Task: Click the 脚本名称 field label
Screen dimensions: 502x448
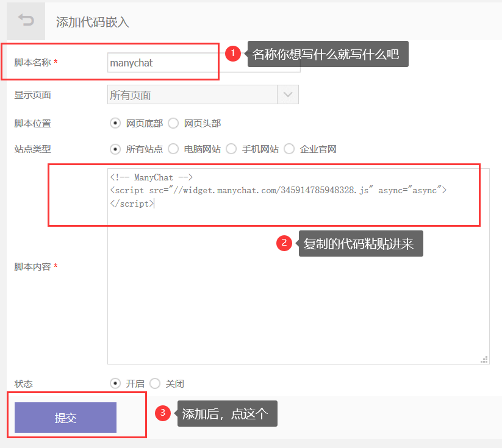Action: point(33,62)
